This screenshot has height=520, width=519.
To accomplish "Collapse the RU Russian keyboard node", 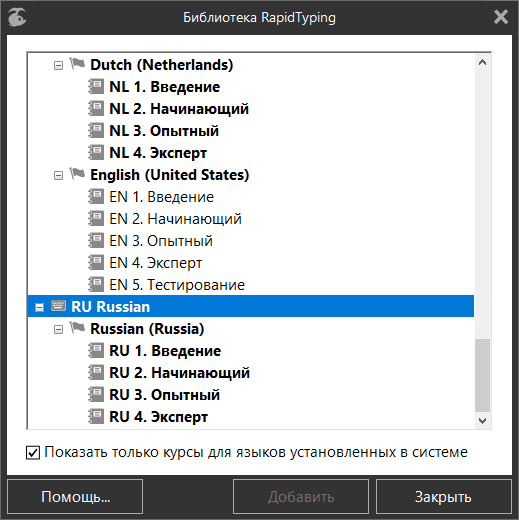I will pyautogui.click(x=39, y=307).
